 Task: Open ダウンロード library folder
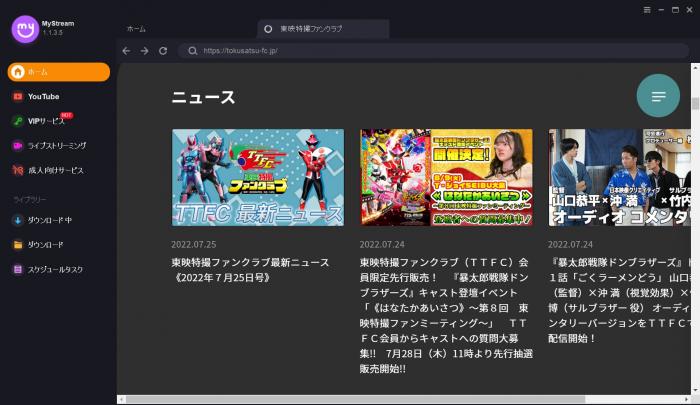click(x=45, y=245)
